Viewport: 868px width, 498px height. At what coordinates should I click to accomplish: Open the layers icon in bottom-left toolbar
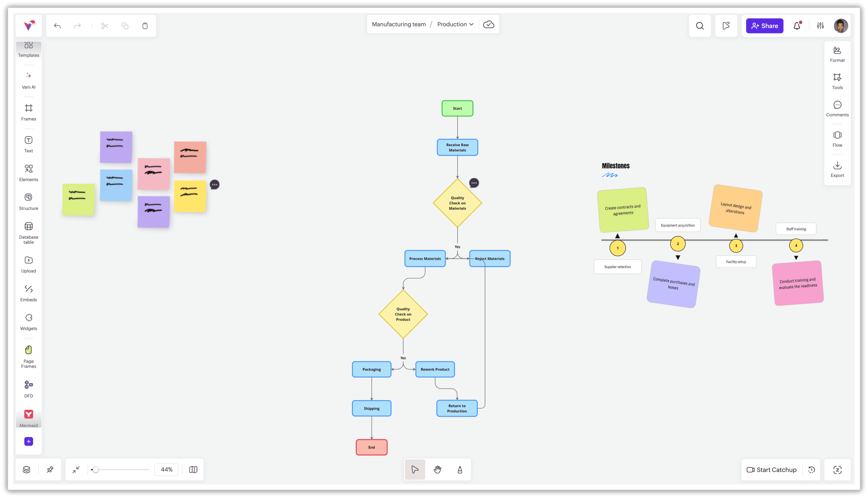[27, 469]
